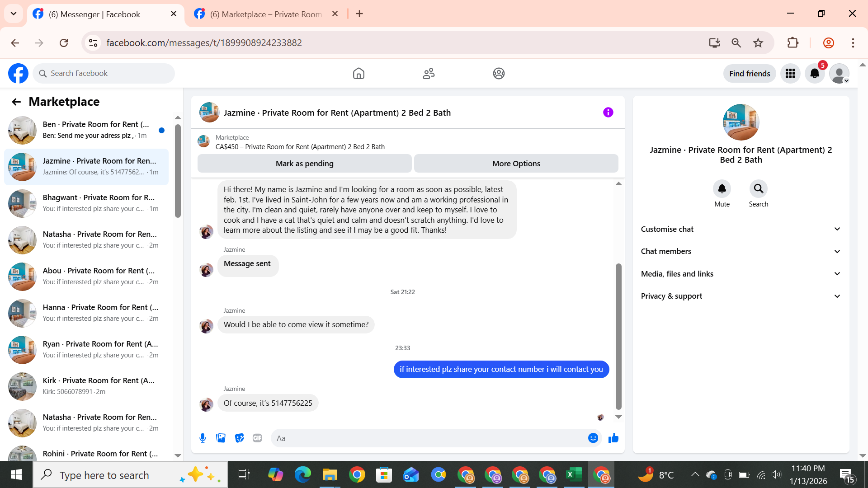Open the emoji picker in message box
This screenshot has width=868, height=488.
[593, 438]
